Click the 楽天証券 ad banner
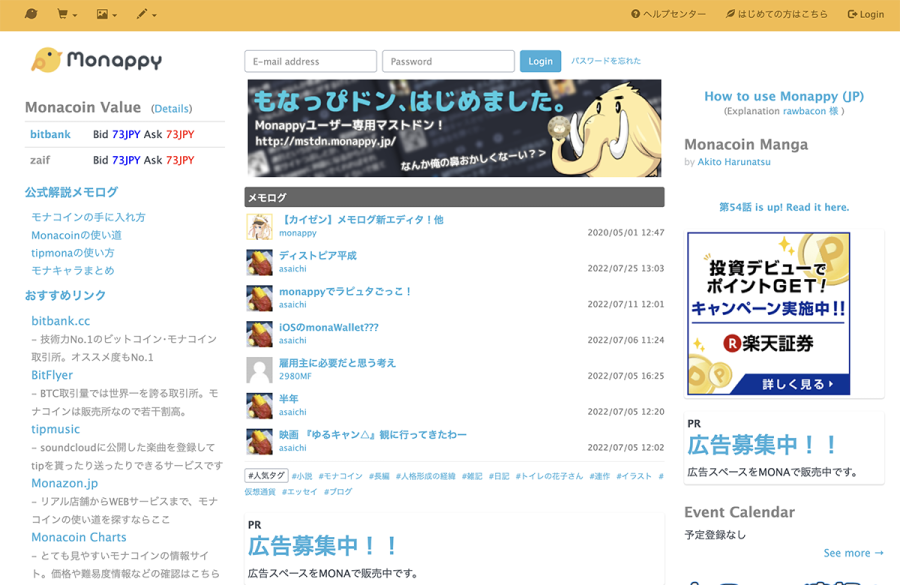Screen dimensions: 900x585 769,313
